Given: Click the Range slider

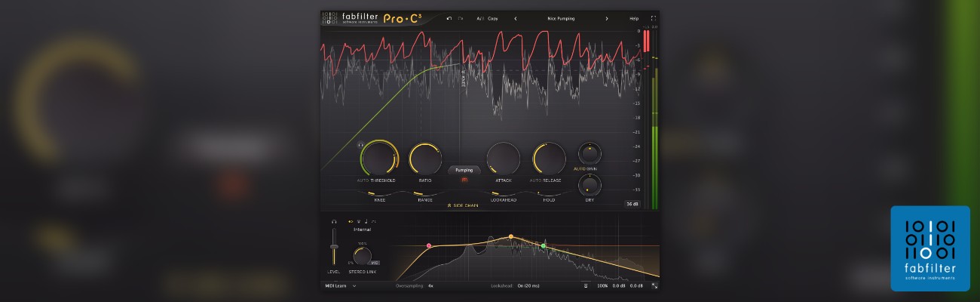Looking at the screenshot, I should coord(426,195).
